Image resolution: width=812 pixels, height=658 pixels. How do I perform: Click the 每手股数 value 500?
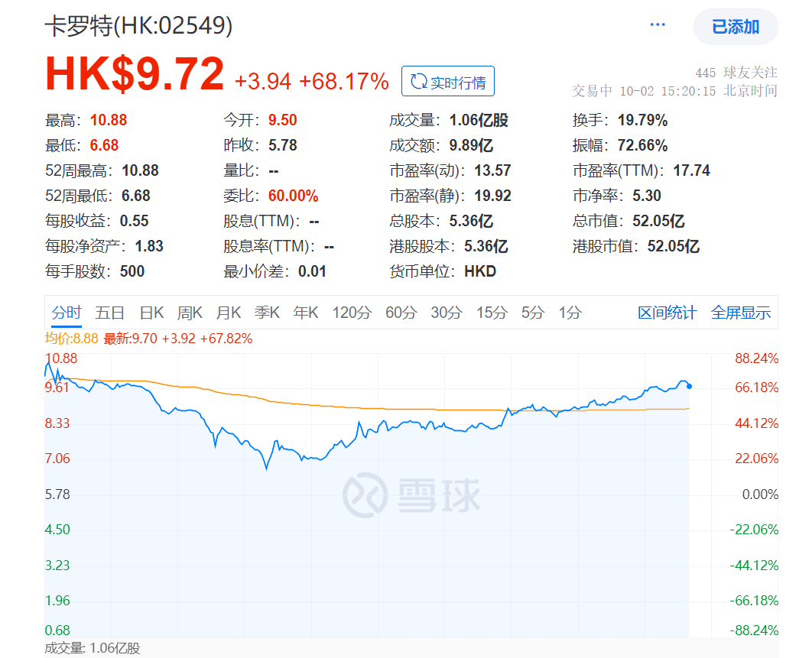(132, 271)
